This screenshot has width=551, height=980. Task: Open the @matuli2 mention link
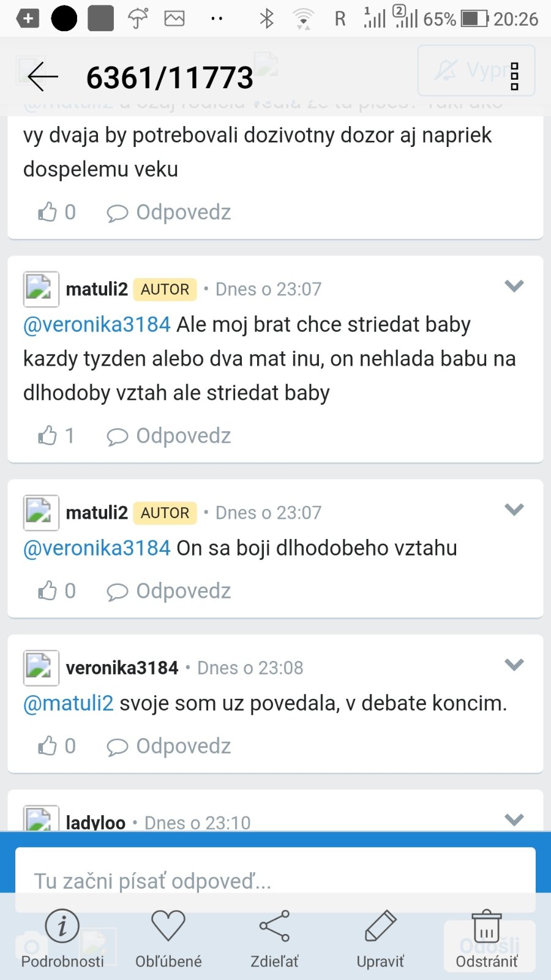tap(69, 703)
